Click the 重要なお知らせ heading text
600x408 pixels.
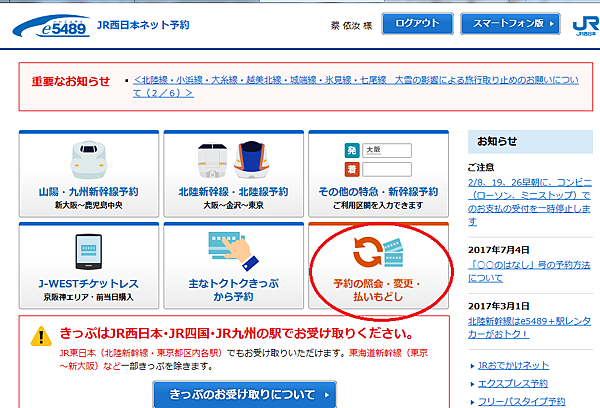pyautogui.click(x=71, y=81)
